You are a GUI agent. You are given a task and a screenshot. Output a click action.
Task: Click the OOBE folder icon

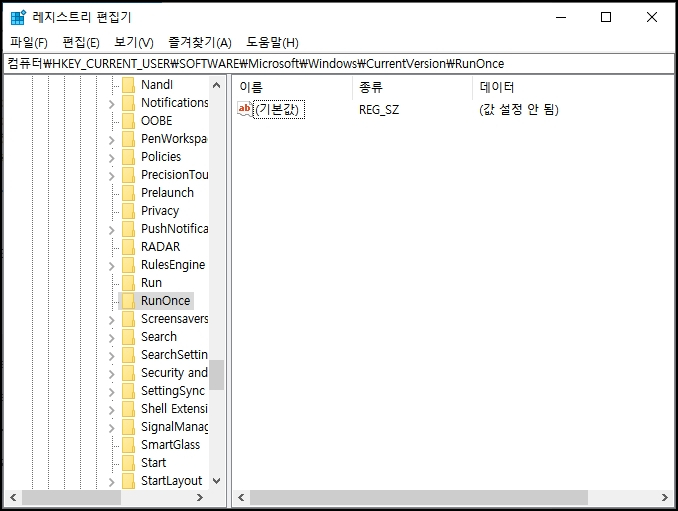128,121
